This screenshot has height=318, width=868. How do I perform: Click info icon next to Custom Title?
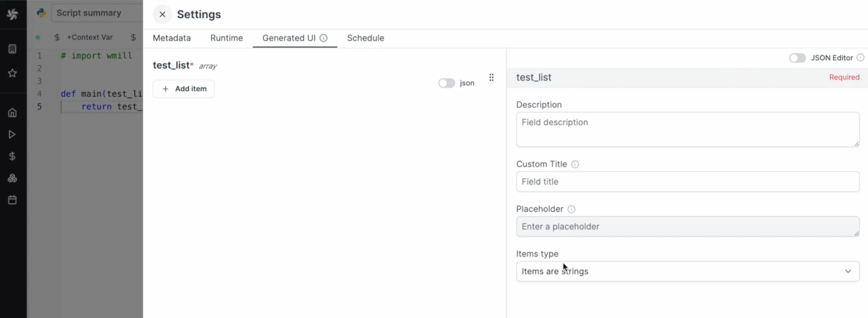coord(575,164)
